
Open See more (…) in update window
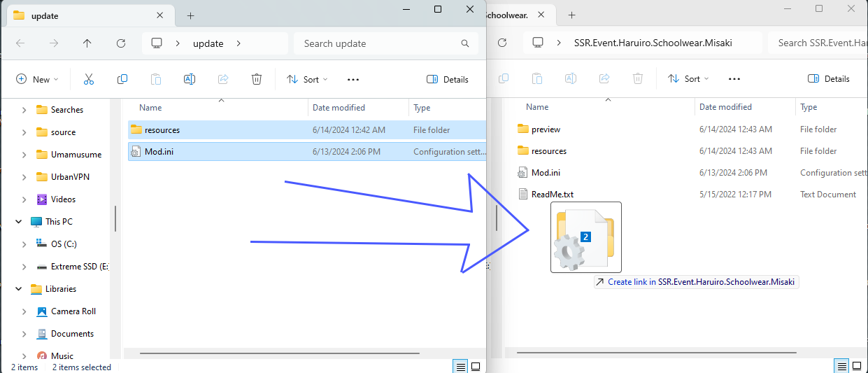(353, 79)
